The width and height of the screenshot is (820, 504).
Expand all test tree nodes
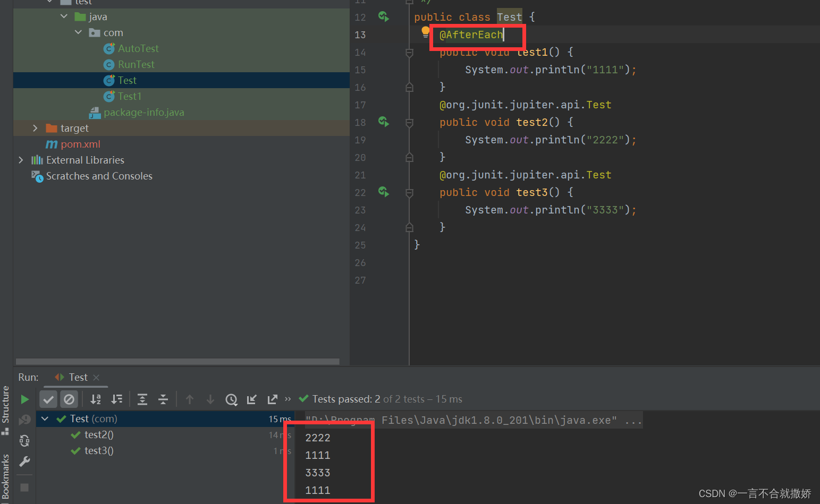(142, 399)
